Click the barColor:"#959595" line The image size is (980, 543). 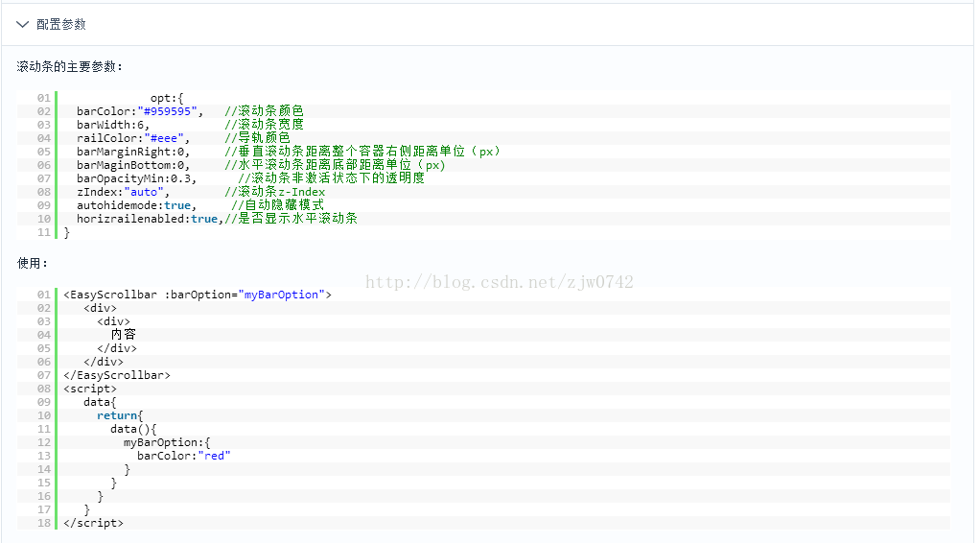point(140,111)
